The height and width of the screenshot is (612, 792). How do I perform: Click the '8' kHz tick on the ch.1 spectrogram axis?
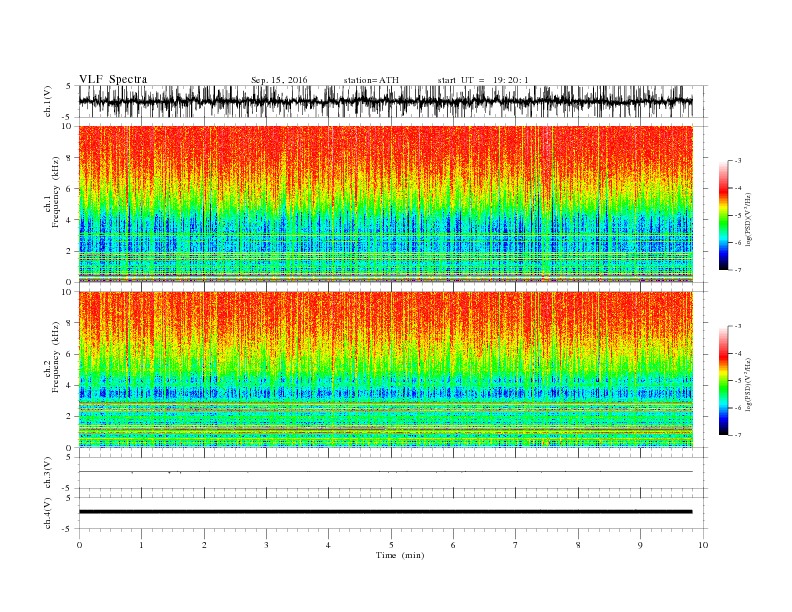click(x=70, y=158)
